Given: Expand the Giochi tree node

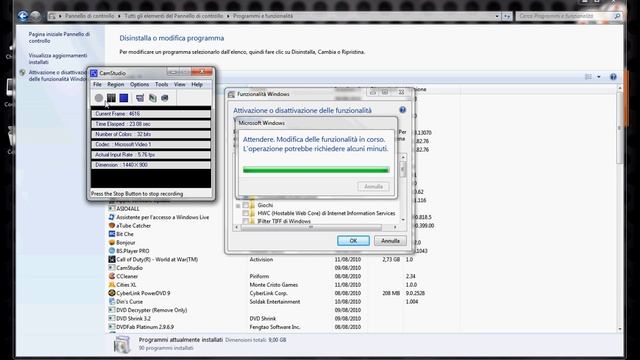Looking at the screenshot, I should tap(238, 205).
